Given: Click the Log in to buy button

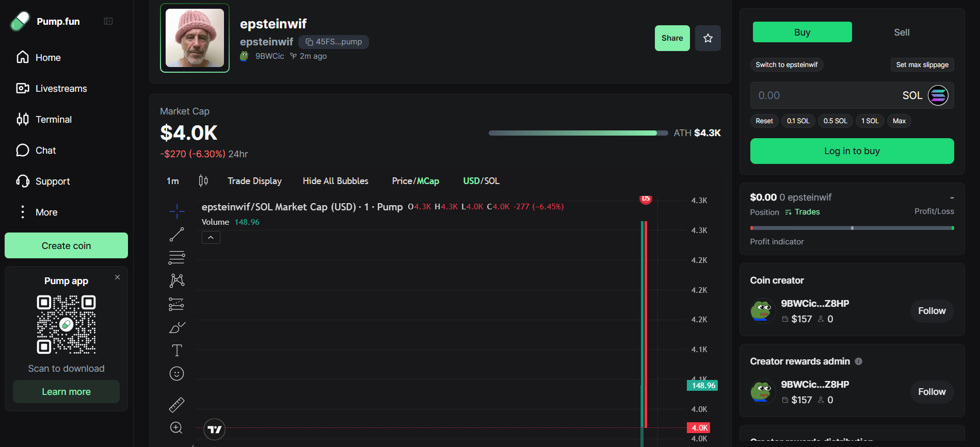Looking at the screenshot, I should (x=852, y=151).
